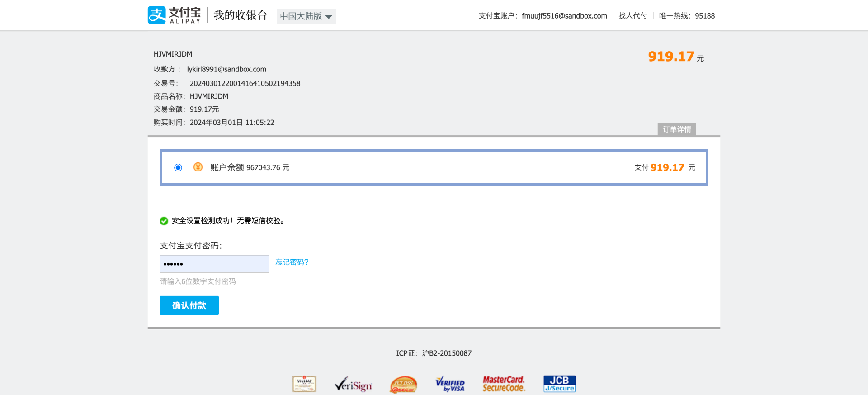Open the JCB J/Secure badge
Screen dimensions: 868x395
559,384
